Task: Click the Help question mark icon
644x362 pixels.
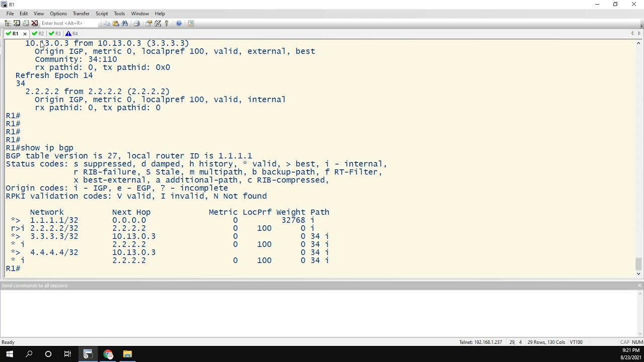Action: tap(179, 23)
